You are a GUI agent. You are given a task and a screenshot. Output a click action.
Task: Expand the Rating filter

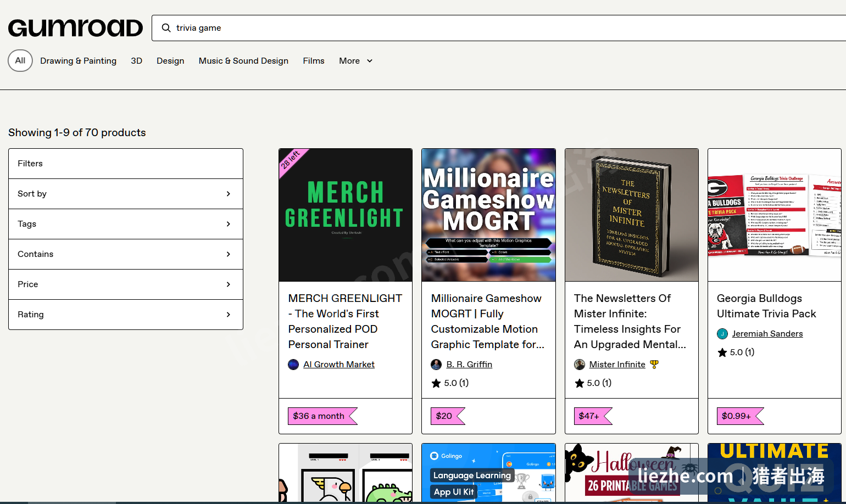[126, 315]
